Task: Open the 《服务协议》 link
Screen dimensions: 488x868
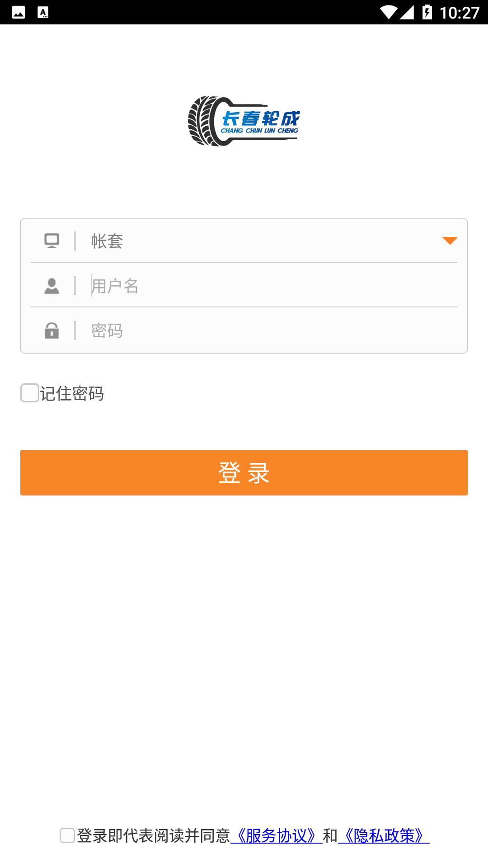Action: coord(277,836)
